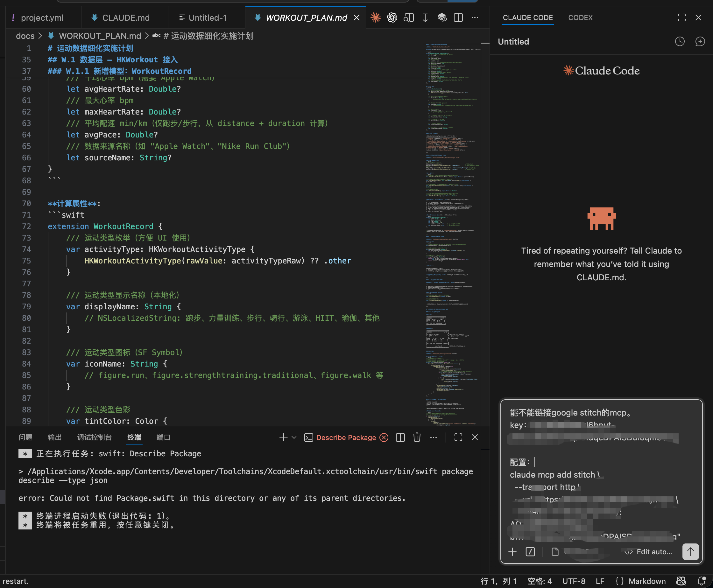Toggle the Copilot status icon in status bar
This screenshot has width=713, height=588.
681,581
